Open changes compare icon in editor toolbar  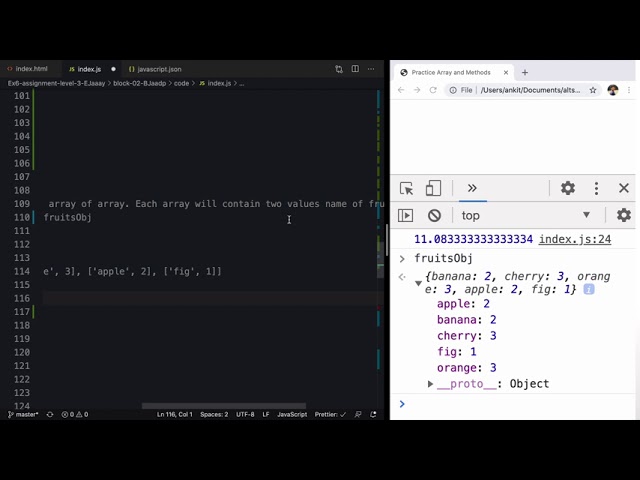coord(339,69)
